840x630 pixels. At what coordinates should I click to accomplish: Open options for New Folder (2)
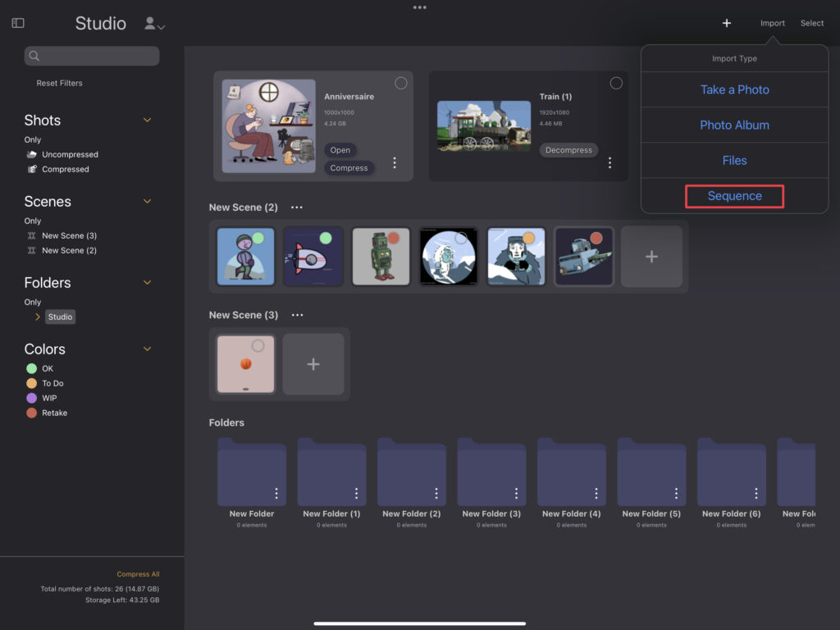[x=436, y=493]
